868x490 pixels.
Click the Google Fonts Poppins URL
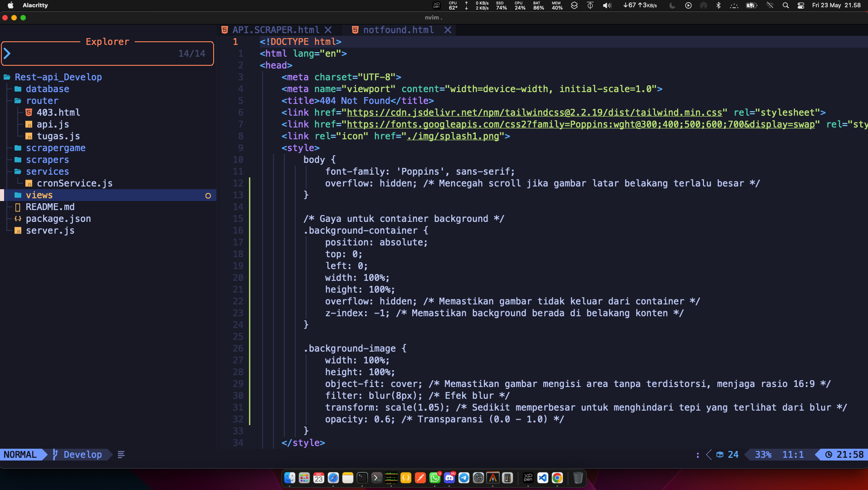point(580,124)
